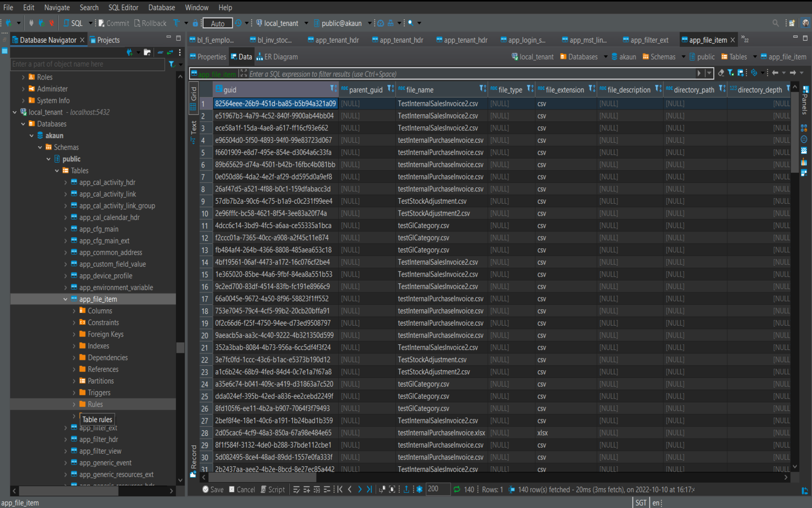812x508 pixels.
Task: Open the SQL editor from toolbar
Action: (x=73, y=23)
